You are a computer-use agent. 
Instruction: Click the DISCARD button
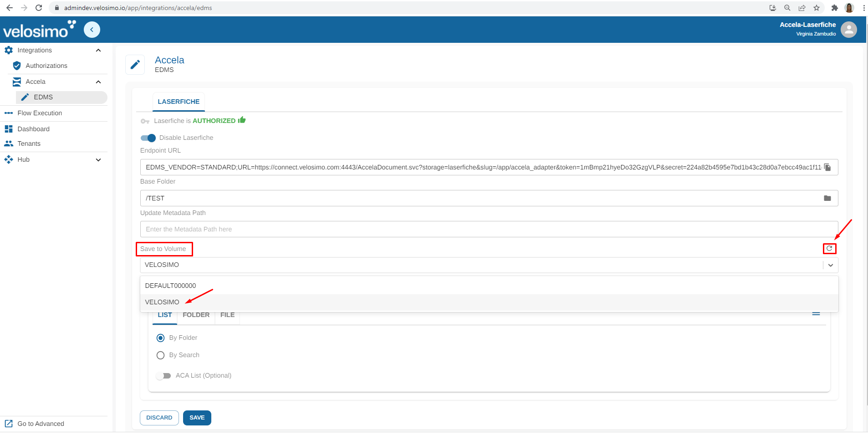159,418
